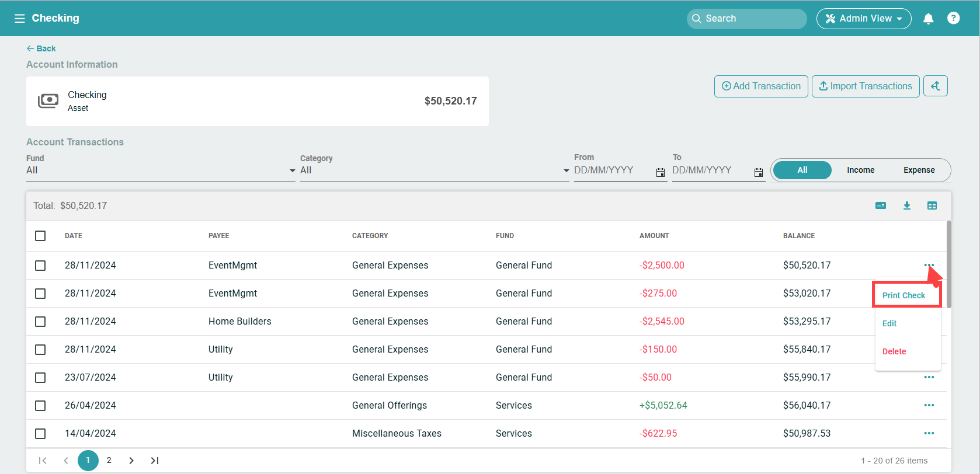980x474 pixels.
Task: Expand the Category filter dropdown
Action: (x=565, y=170)
